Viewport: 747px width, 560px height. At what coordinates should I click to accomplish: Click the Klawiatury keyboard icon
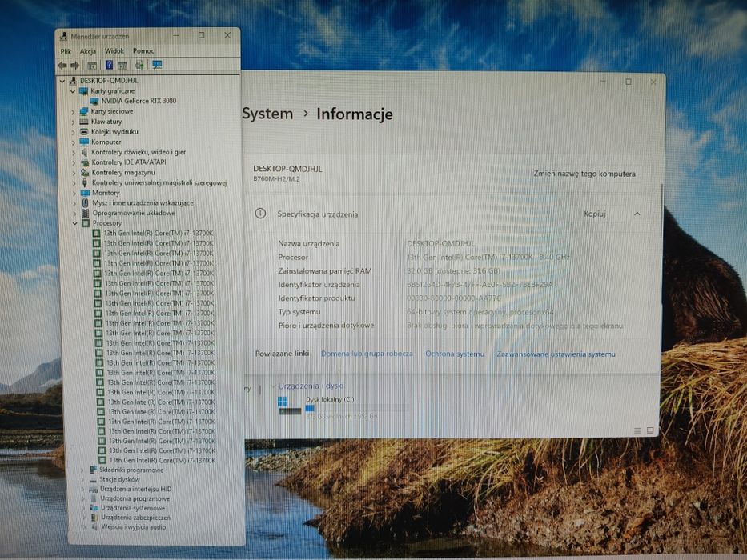click(84, 122)
